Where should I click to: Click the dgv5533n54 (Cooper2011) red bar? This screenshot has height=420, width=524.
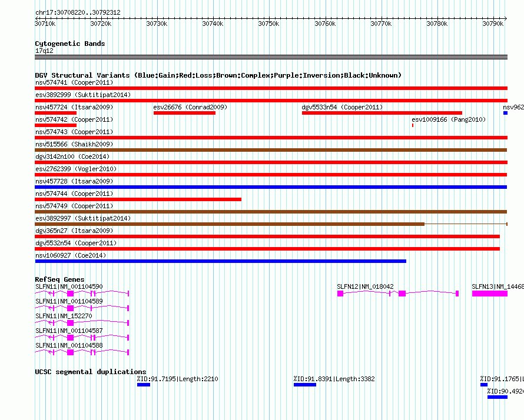point(382,113)
